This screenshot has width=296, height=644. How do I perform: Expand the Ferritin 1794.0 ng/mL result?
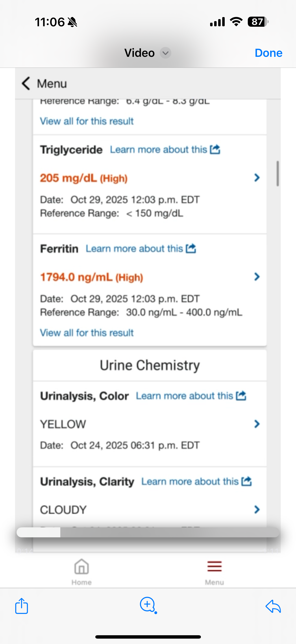257,277
